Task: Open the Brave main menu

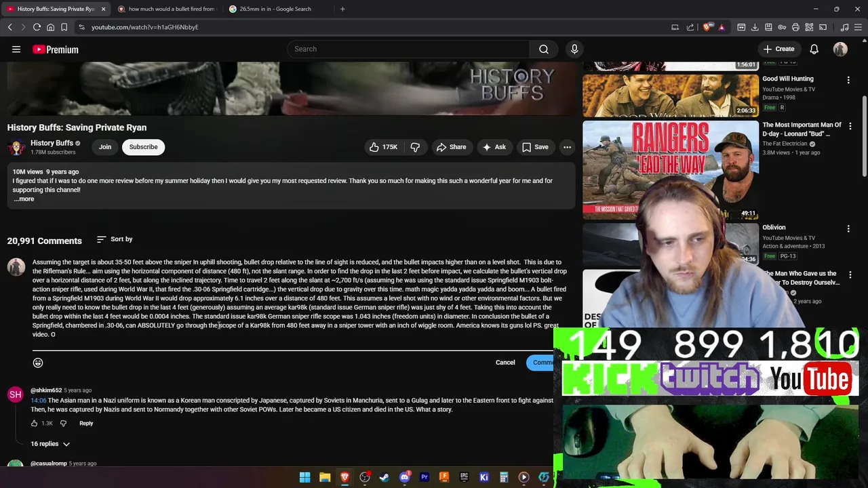Action: coord(858,27)
